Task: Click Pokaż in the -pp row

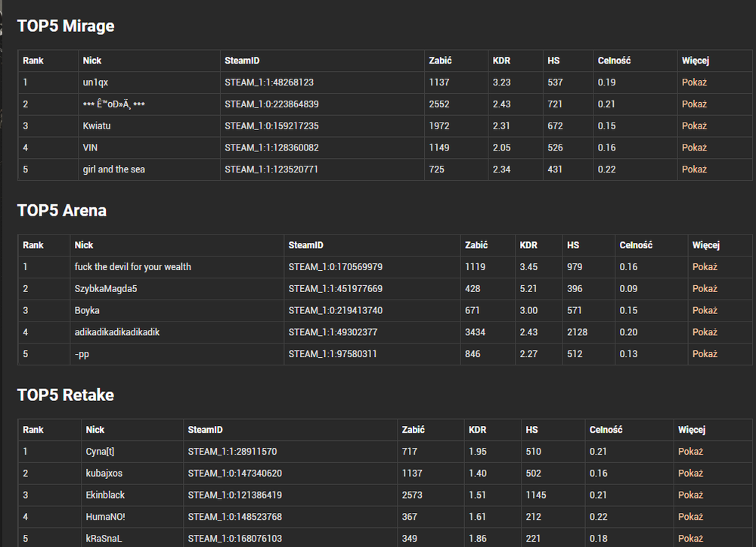Action: (x=705, y=354)
